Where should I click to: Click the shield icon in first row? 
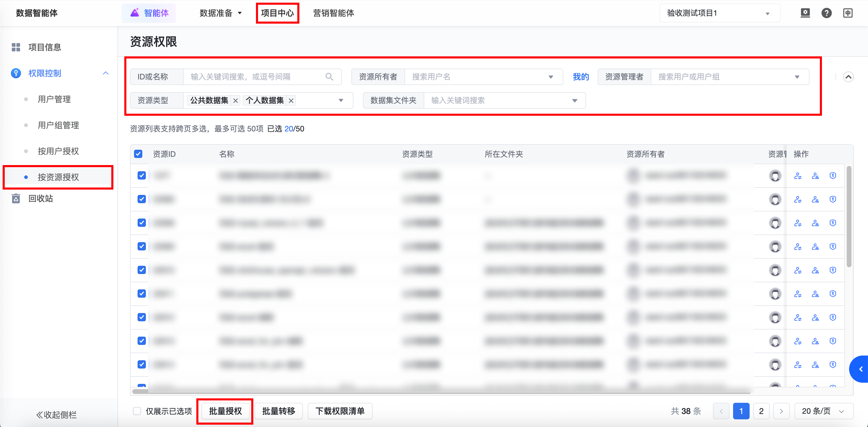833,176
